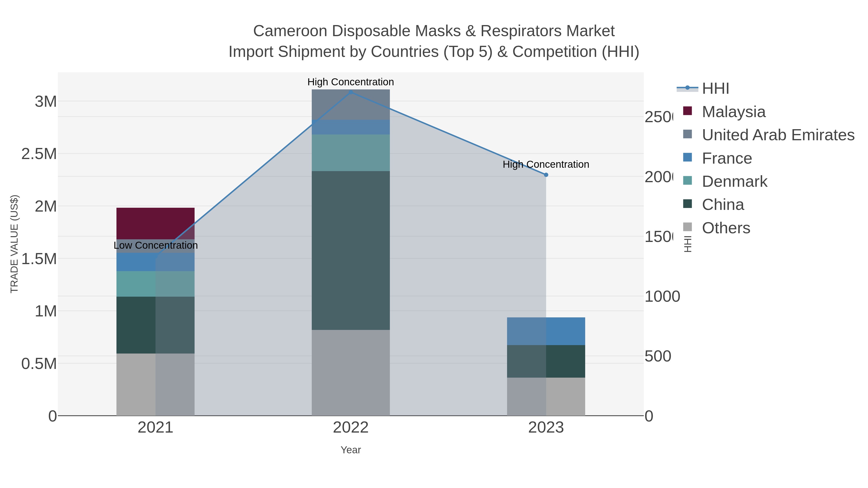The height and width of the screenshot is (488, 868).
Task: Toggle the HHI line legend entry
Action: tap(703, 89)
